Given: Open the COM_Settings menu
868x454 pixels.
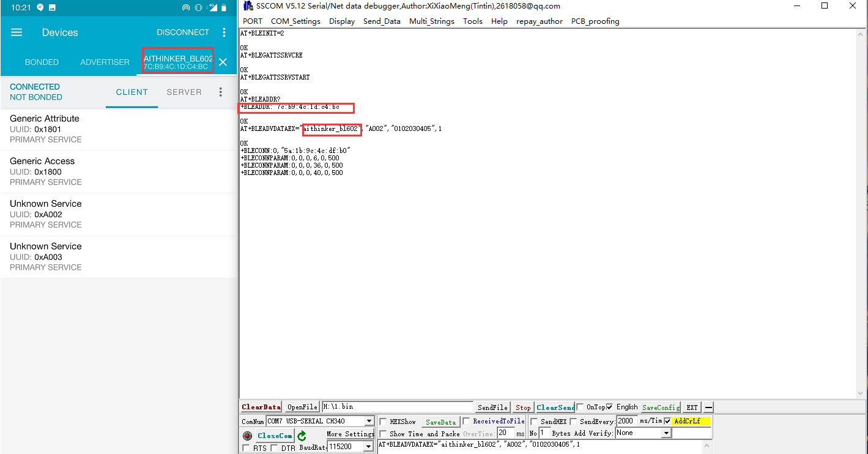Looking at the screenshot, I should pyautogui.click(x=295, y=21).
